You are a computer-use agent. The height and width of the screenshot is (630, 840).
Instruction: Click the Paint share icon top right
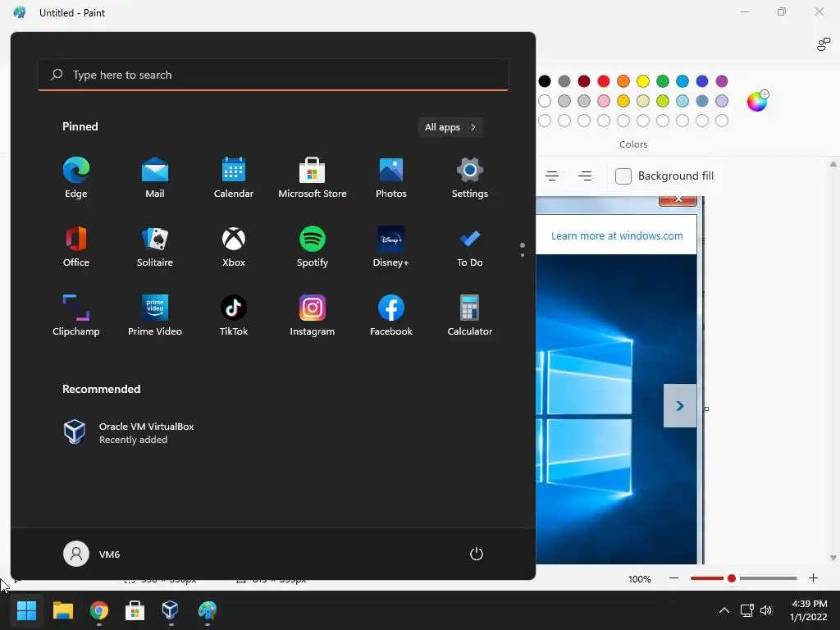pos(824,44)
